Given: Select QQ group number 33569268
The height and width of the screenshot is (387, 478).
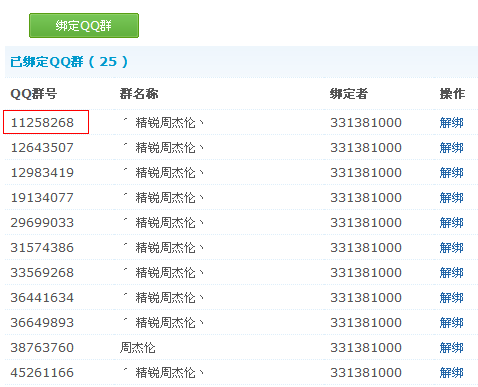Looking at the screenshot, I should pos(42,273).
